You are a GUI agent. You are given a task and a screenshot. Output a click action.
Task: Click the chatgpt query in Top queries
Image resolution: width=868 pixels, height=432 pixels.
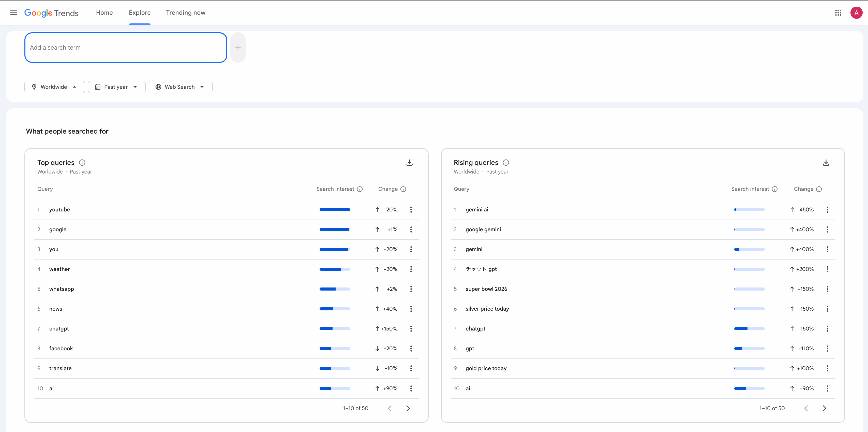(59, 328)
